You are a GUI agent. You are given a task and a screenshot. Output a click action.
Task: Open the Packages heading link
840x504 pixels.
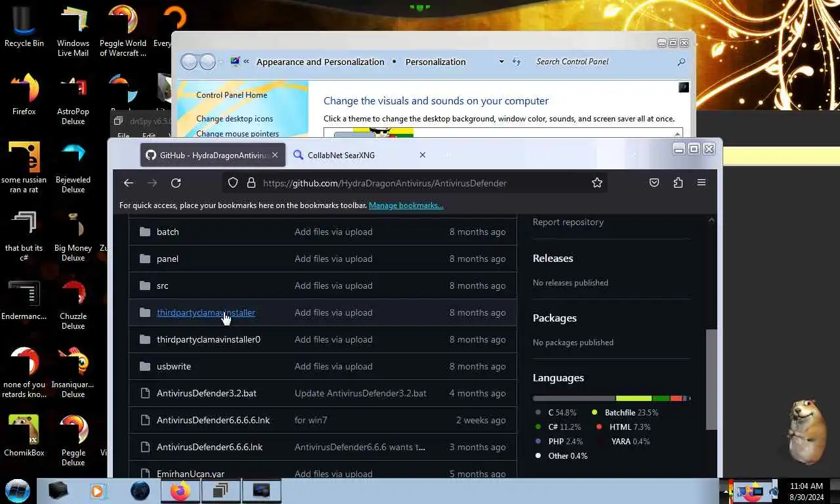555,318
